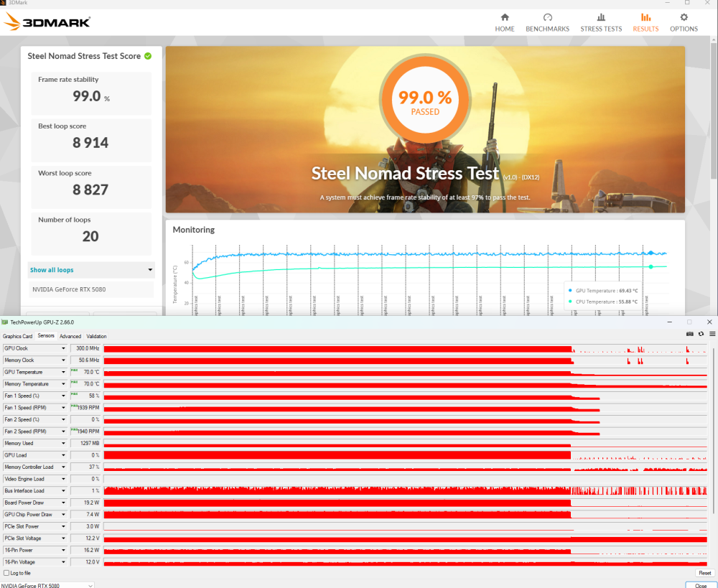
Task: Click GPU Temperature marker on monitoring graph
Action: pyautogui.click(x=651, y=253)
